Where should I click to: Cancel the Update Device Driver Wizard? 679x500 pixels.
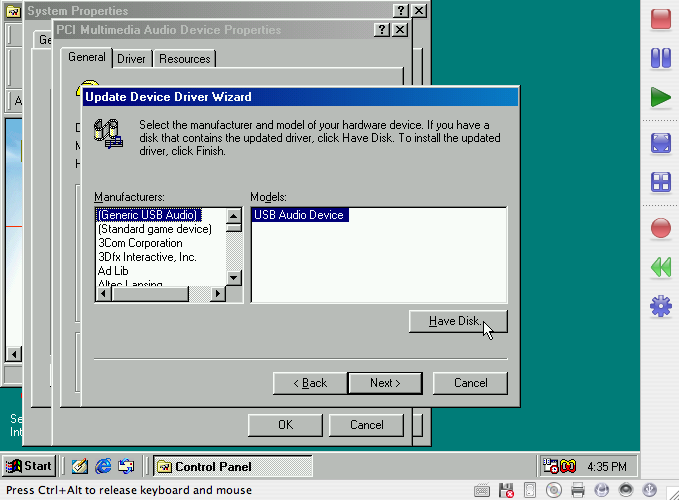(470, 383)
